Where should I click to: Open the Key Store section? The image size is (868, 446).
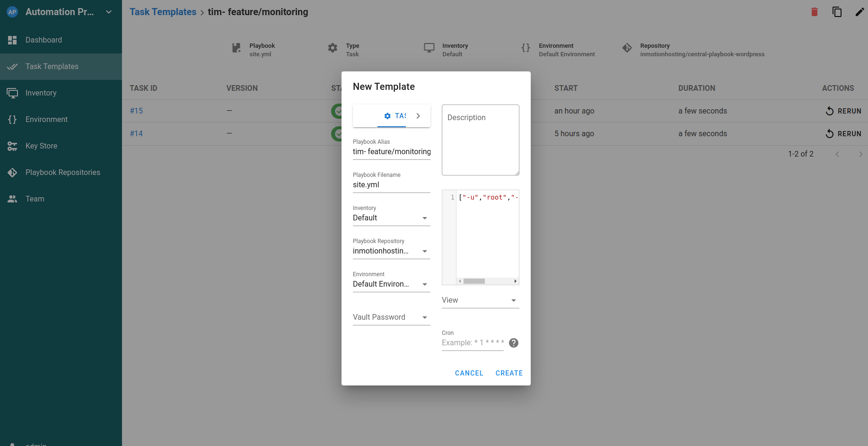41,146
